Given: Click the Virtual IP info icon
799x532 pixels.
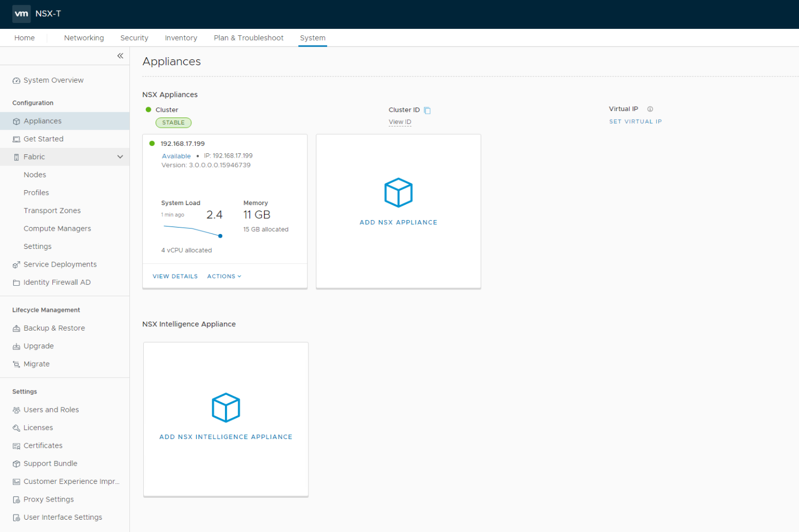Looking at the screenshot, I should 650,108.
